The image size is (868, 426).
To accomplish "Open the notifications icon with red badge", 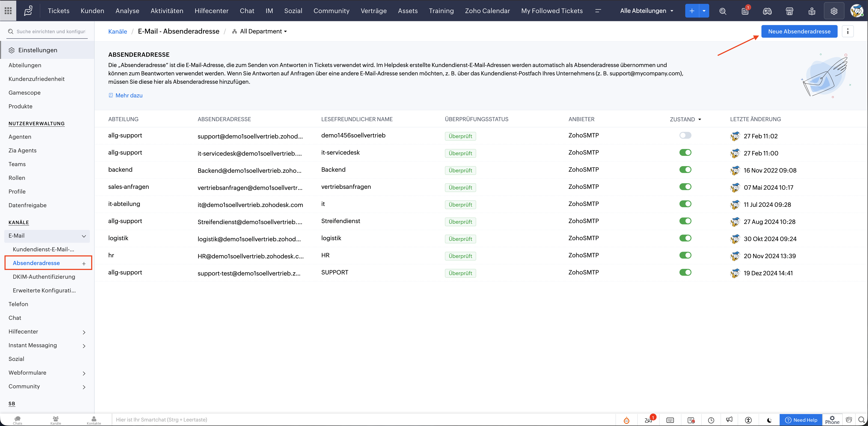I will pyautogui.click(x=745, y=11).
